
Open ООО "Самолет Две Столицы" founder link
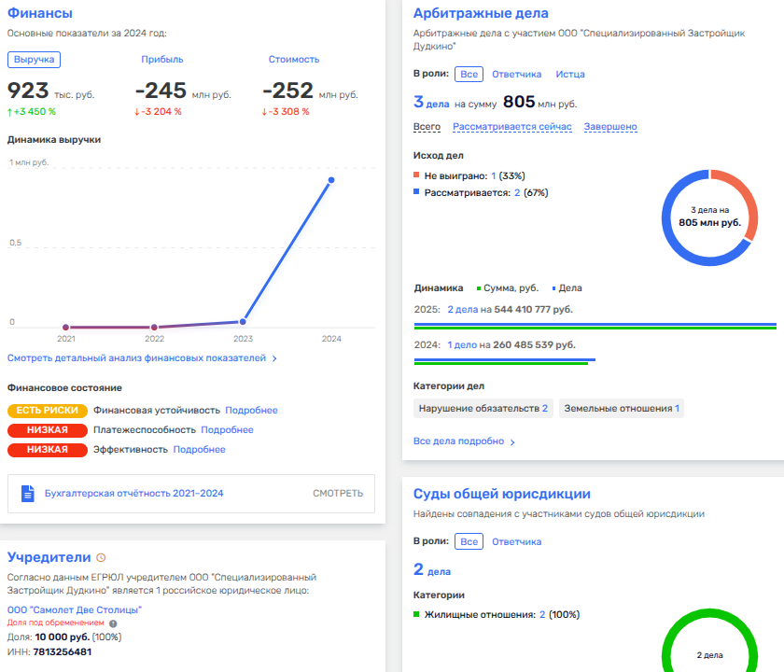(75, 609)
